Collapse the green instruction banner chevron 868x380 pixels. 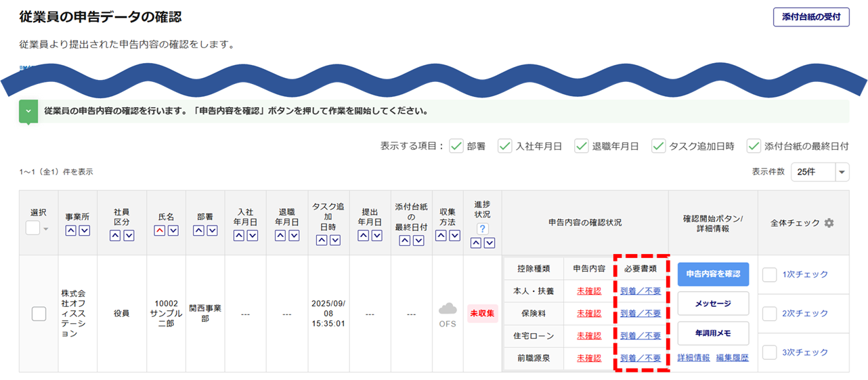click(x=28, y=111)
